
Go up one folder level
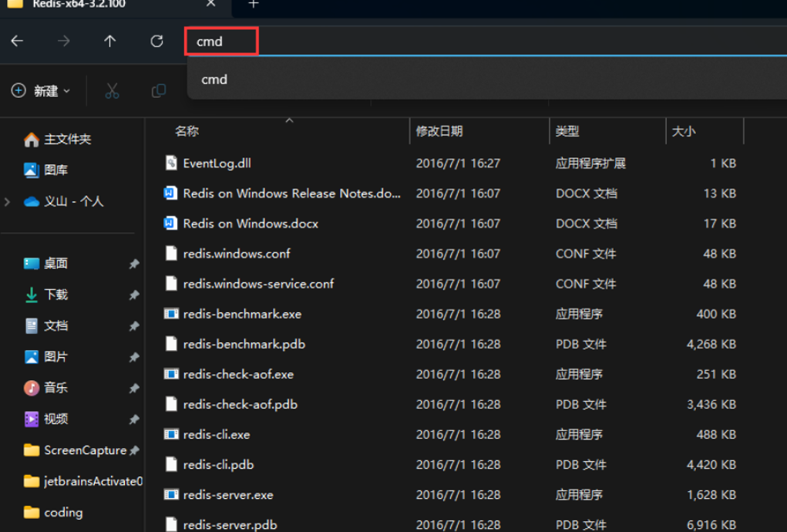pos(110,41)
